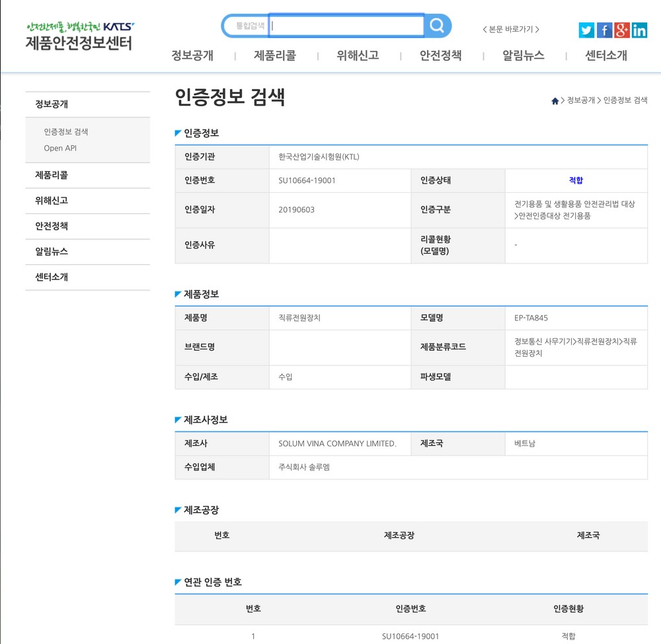
Task: Click the model name EP-TA845
Action: pyautogui.click(x=531, y=318)
